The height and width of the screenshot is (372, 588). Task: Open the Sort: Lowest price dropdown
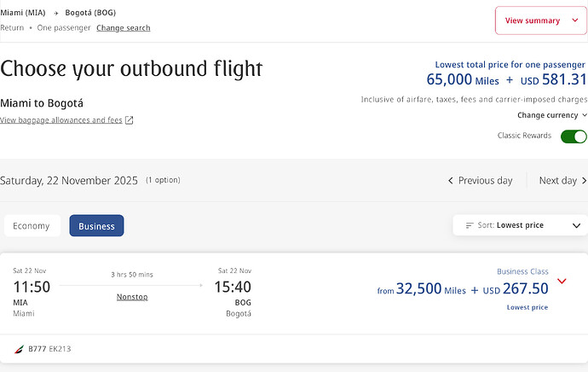pos(520,225)
